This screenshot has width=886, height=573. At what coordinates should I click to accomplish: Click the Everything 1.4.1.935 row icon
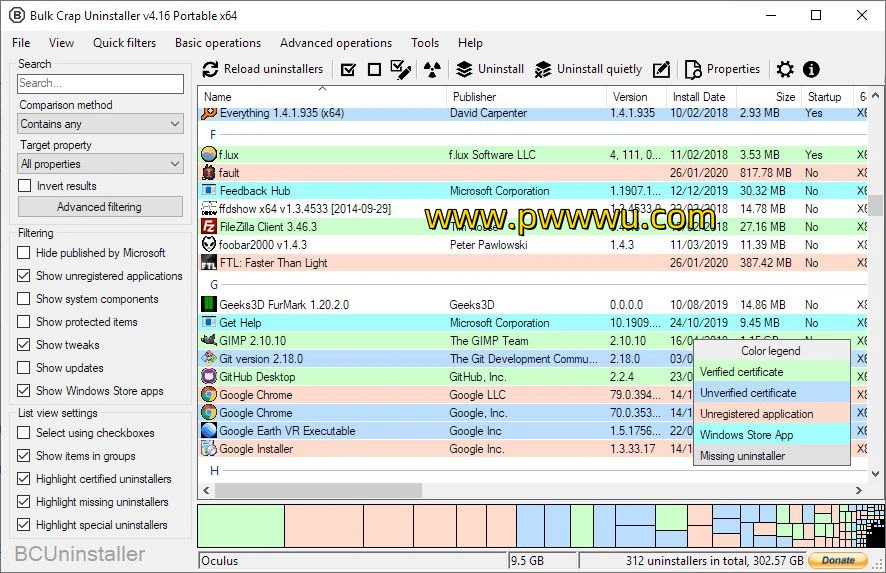pos(209,113)
